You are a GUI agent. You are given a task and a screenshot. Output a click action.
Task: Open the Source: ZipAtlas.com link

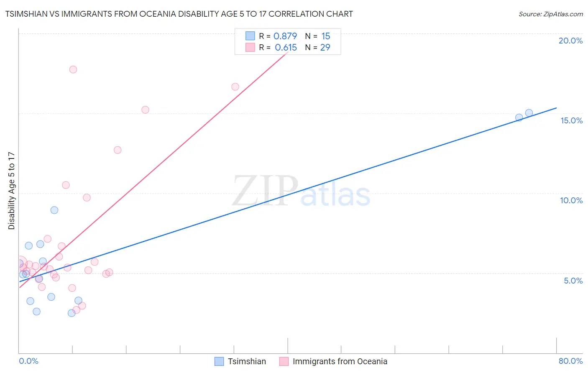pos(551,14)
